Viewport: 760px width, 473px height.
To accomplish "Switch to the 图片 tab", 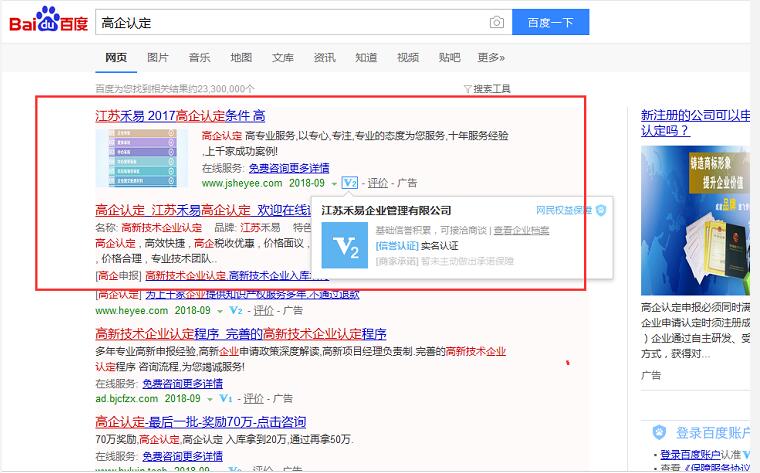I will pyautogui.click(x=158, y=58).
